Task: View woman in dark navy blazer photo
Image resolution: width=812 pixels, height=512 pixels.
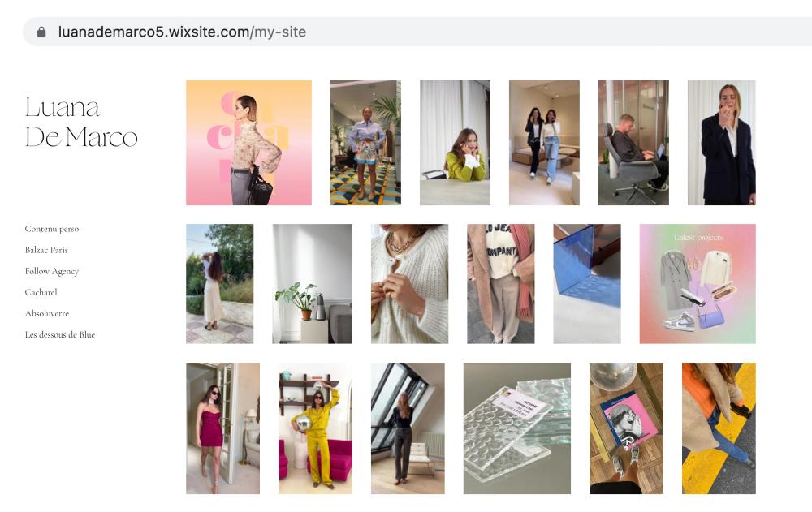Action: pyautogui.click(x=722, y=143)
